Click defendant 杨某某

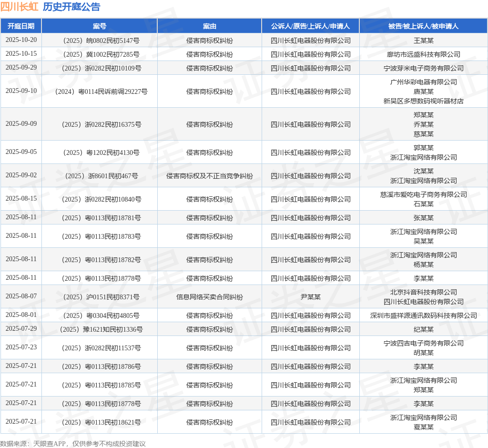click(x=424, y=265)
